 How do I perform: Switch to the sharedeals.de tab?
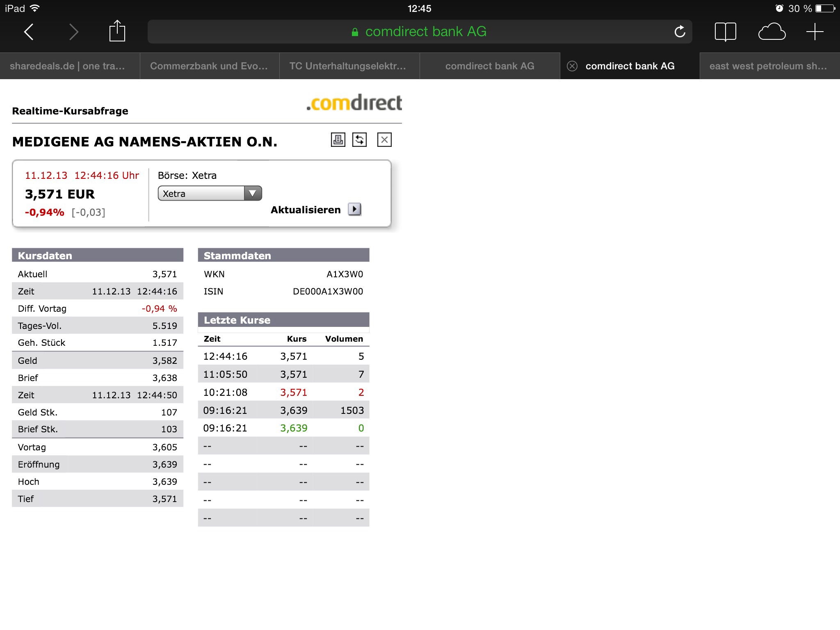click(x=68, y=66)
